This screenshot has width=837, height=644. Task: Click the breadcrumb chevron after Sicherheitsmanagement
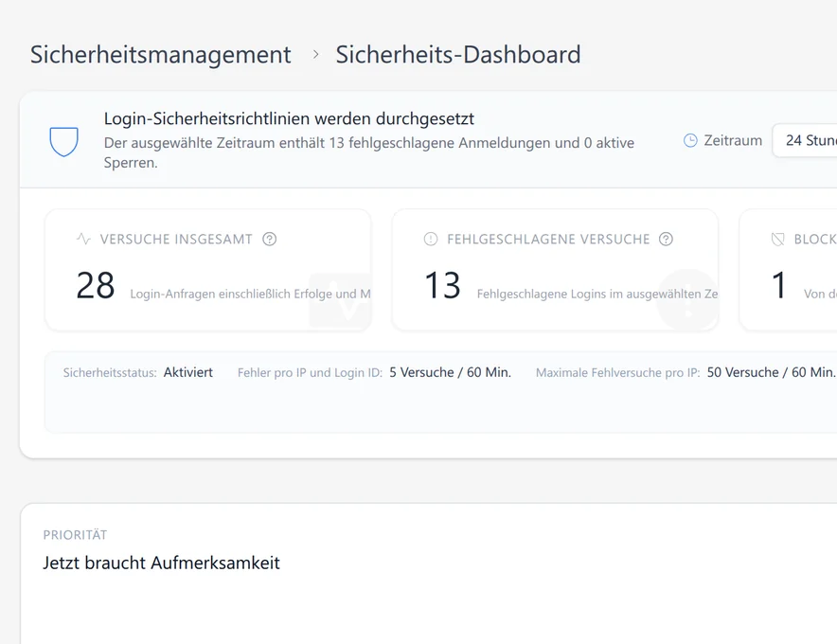coord(316,55)
